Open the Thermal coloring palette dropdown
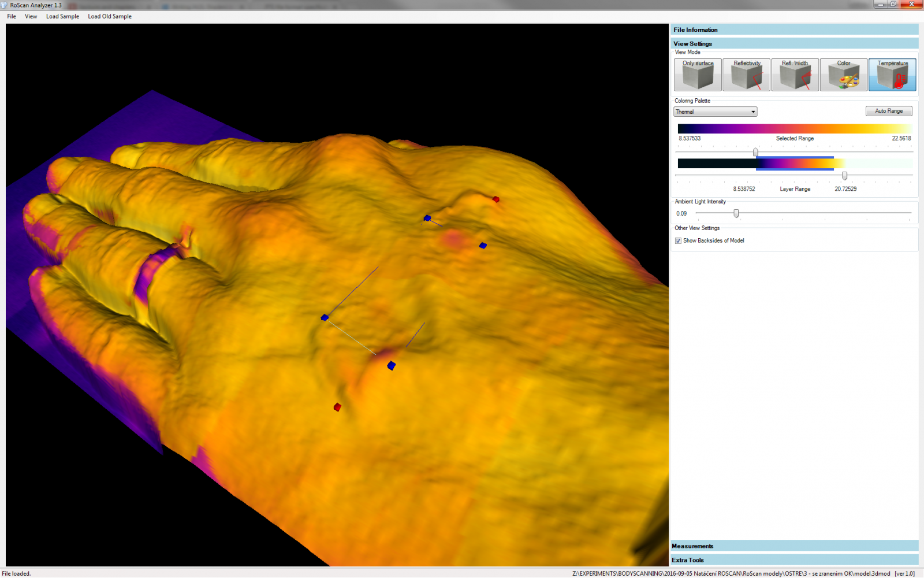Screen dimensions: 924x578 click(x=715, y=112)
